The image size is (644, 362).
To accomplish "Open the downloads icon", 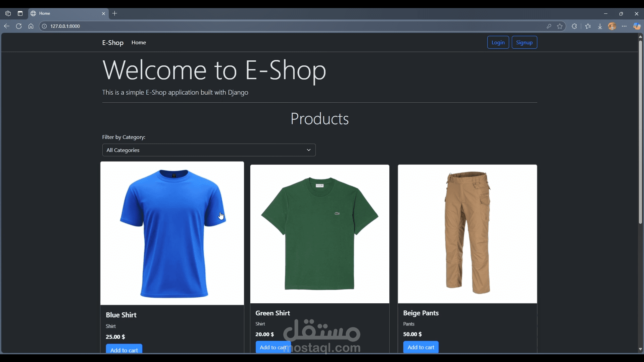I will 600,26.
